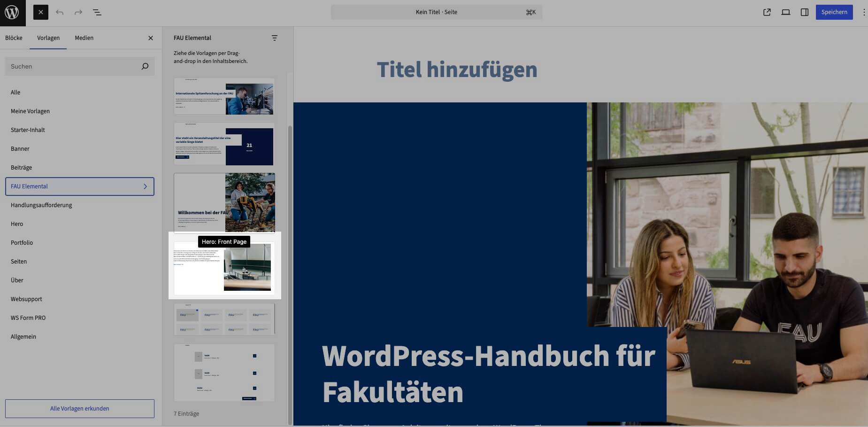
Task: Click the redo arrow icon
Action: coord(78,12)
